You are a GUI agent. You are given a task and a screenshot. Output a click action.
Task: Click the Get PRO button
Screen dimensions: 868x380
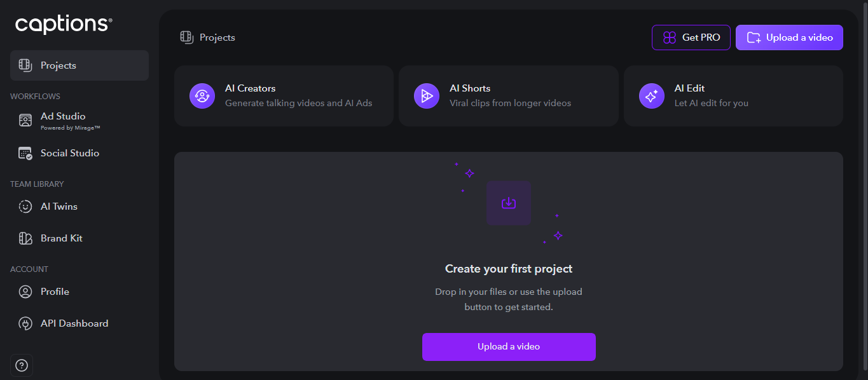pos(691,37)
